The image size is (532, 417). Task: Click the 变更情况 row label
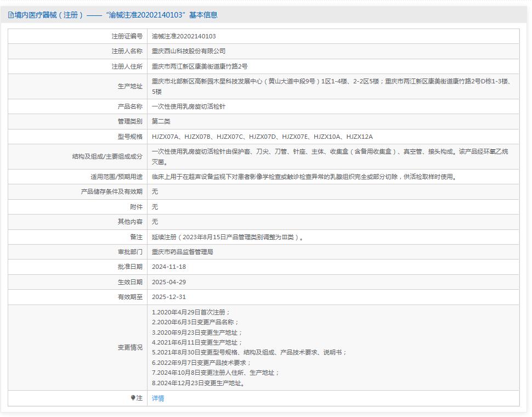130,347
